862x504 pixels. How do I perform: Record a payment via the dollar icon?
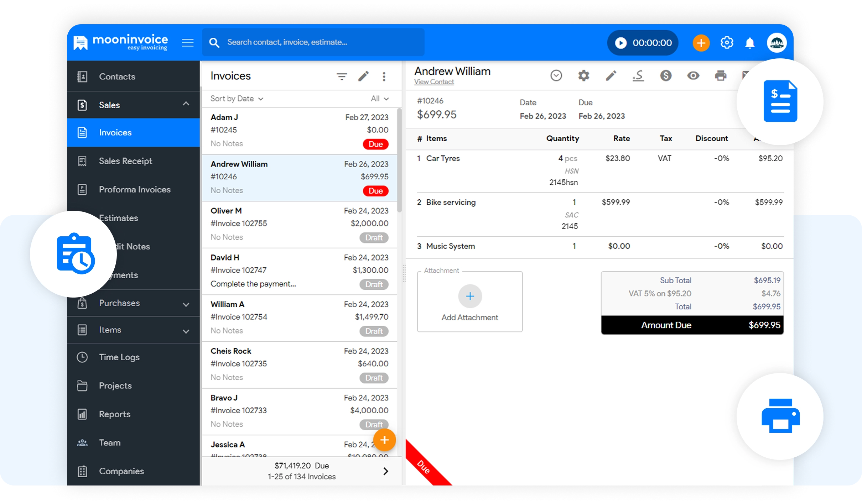click(666, 75)
